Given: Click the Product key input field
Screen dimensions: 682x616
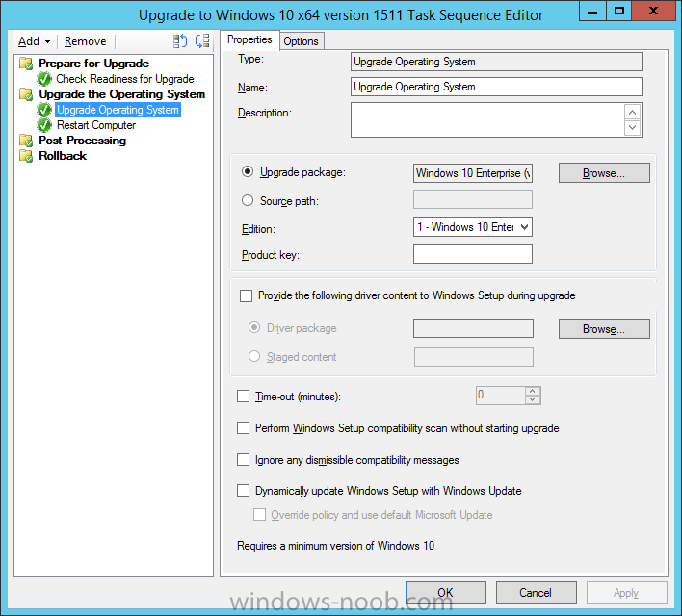Looking at the screenshot, I should [x=473, y=254].
